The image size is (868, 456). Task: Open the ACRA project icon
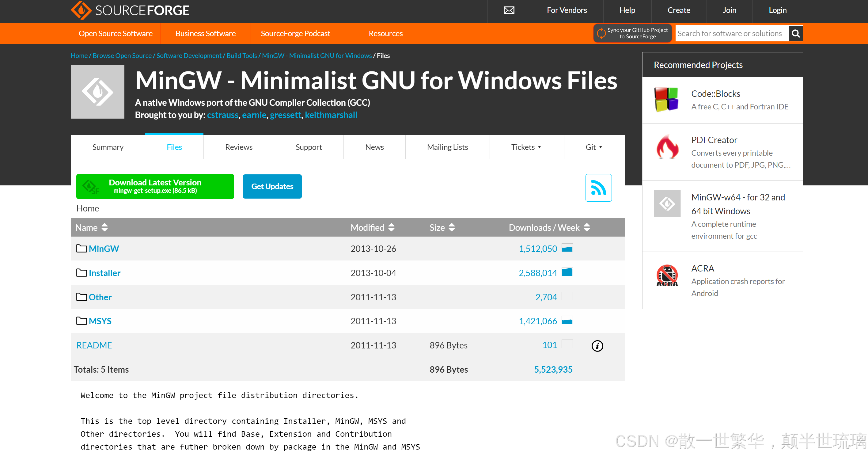point(667,275)
